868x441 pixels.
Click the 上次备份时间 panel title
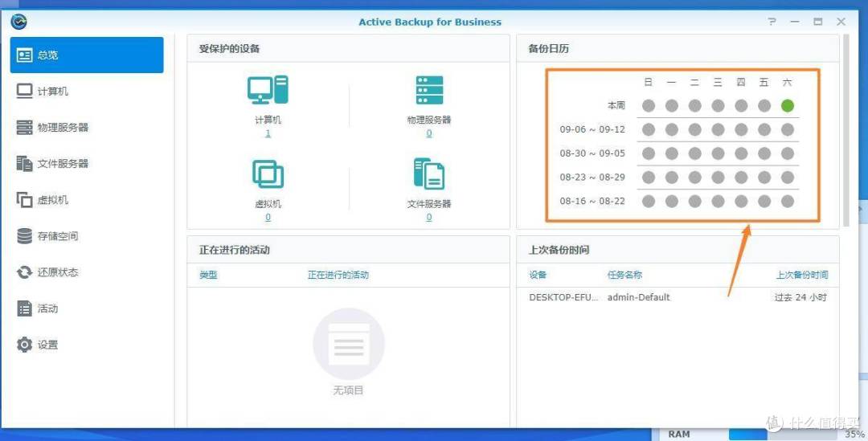click(x=559, y=250)
